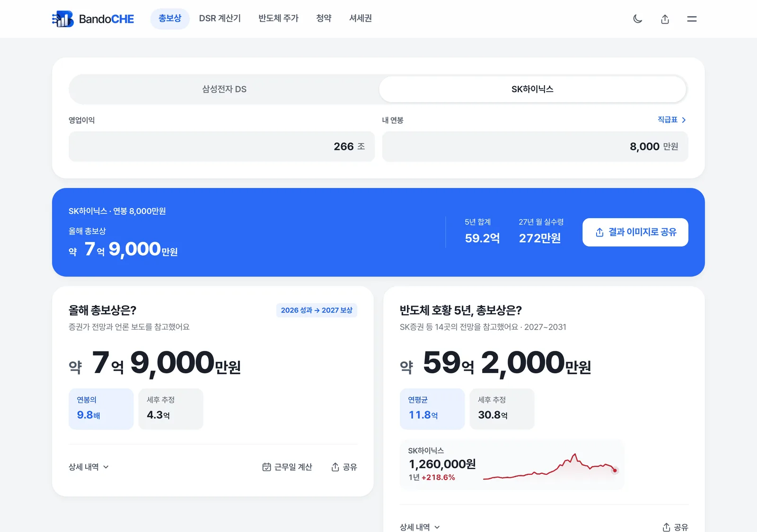Expand 상세 내역 under 반도체 호황 5년

coord(420,527)
